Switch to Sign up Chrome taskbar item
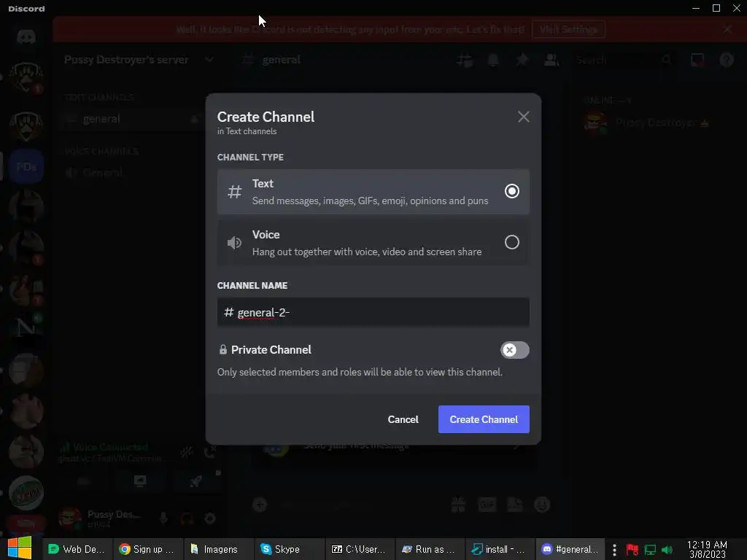Screen dimensions: 747x560 (x=147, y=549)
